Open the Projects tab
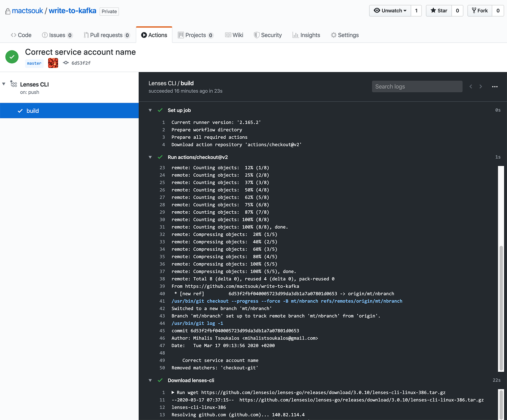The image size is (507, 420). tap(196, 35)
